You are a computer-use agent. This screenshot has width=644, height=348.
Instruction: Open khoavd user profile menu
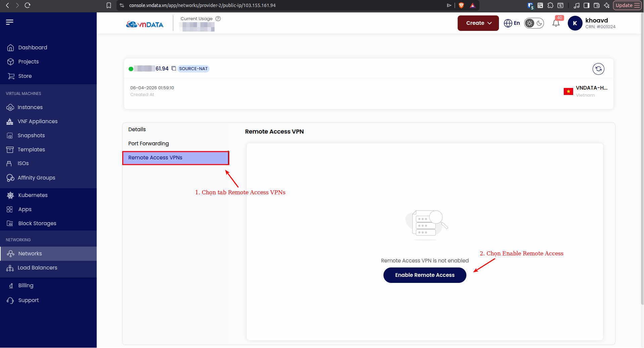[592, 23]
